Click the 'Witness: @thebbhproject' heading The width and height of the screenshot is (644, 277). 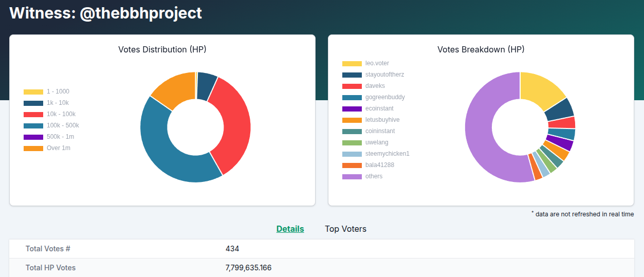point(106,13)
